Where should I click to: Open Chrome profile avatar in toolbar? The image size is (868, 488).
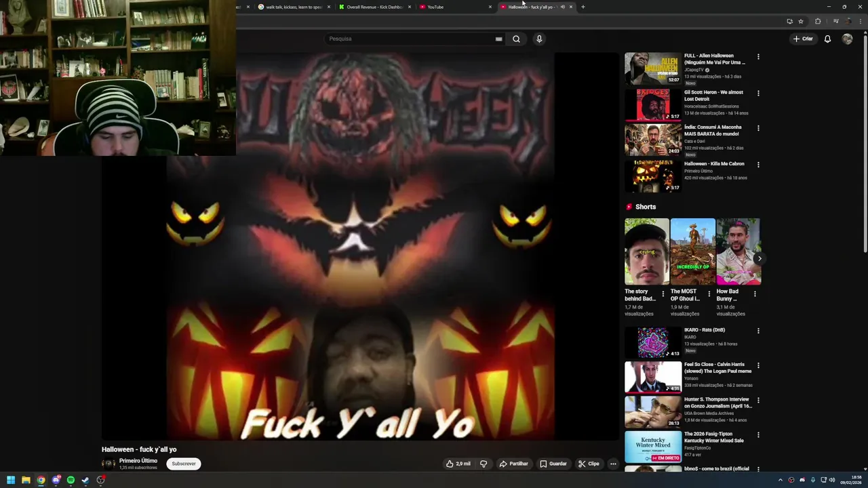click(848, 21)
